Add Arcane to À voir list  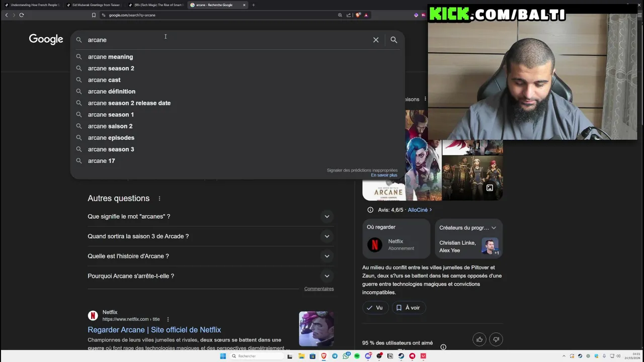[x=408, y=308]
